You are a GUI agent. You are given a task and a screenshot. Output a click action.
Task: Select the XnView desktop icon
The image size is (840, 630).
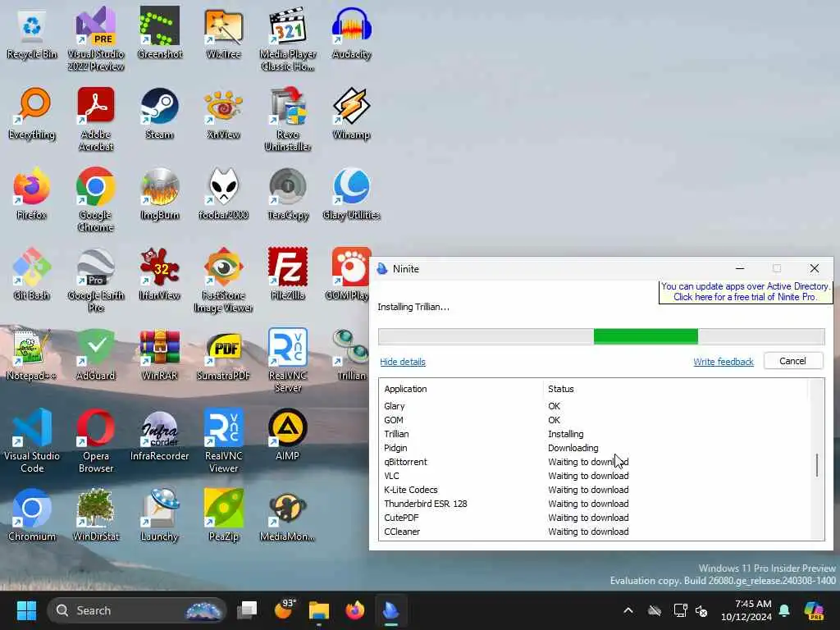[223, 113]
